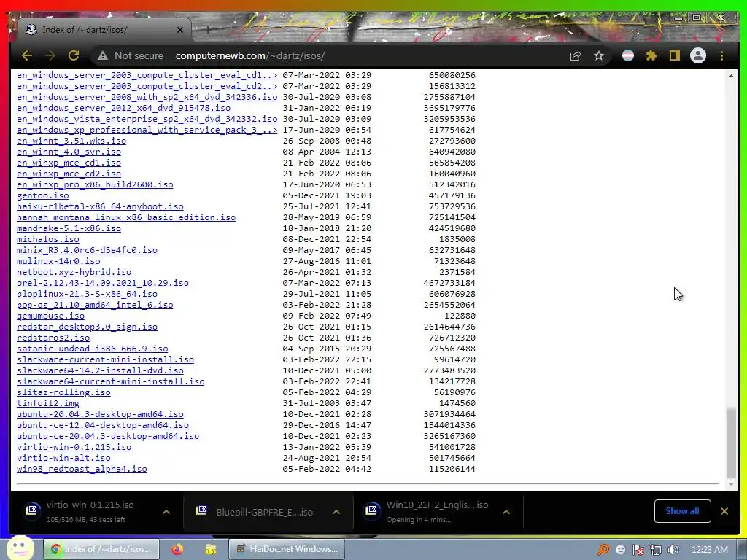Click the Not secure warning icon
Viewport: 747px width, 560px height.
103,55
